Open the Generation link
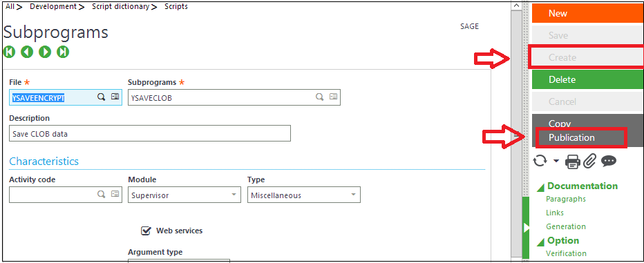The width and height of the screenshot is (644, 263). 565,226
